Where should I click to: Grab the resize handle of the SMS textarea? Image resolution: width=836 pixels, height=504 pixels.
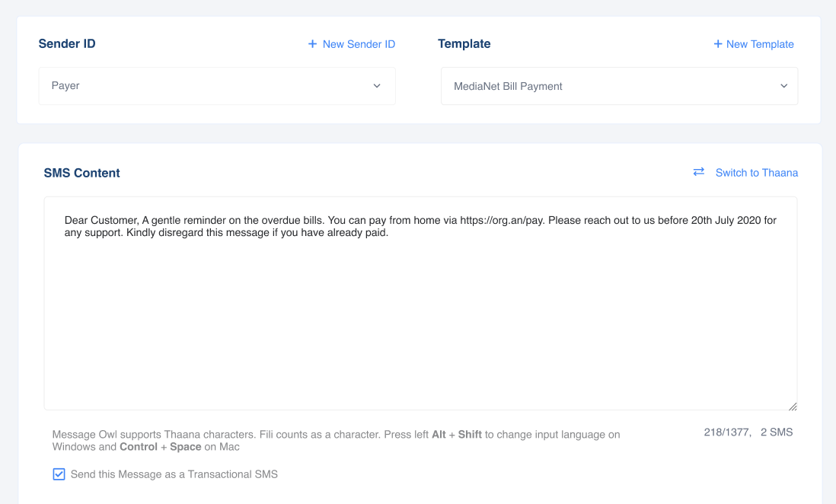(792, 406)
